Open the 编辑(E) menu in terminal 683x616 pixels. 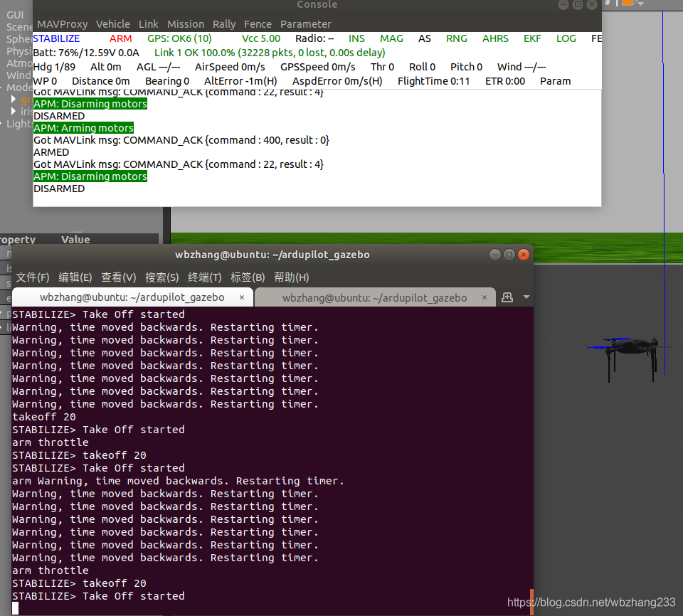[x=75, y=277]
